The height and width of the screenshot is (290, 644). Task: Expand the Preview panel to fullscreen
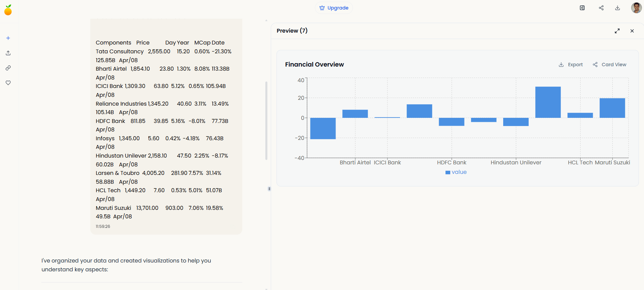617,31
